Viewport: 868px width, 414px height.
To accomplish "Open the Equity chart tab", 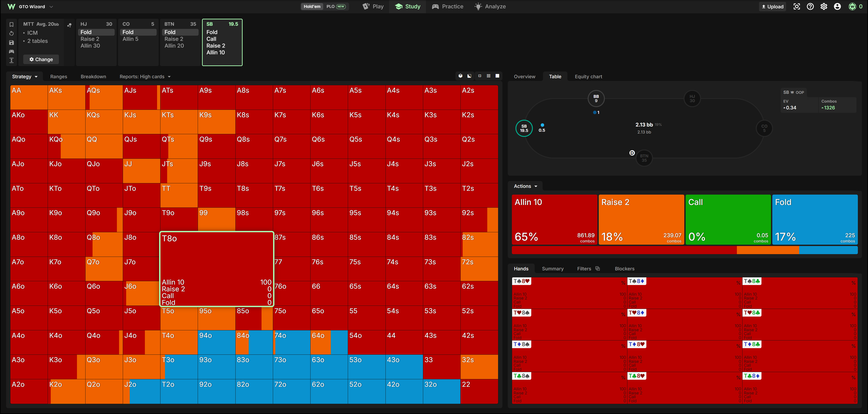I will click(x=588, y=77).
